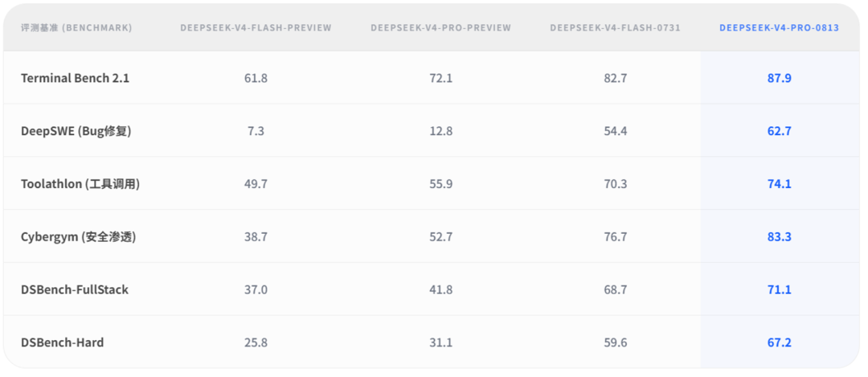Click the 评测基准 (BENCHMARK) header
This screenshot has width=868, height=377.
point(76,27)
